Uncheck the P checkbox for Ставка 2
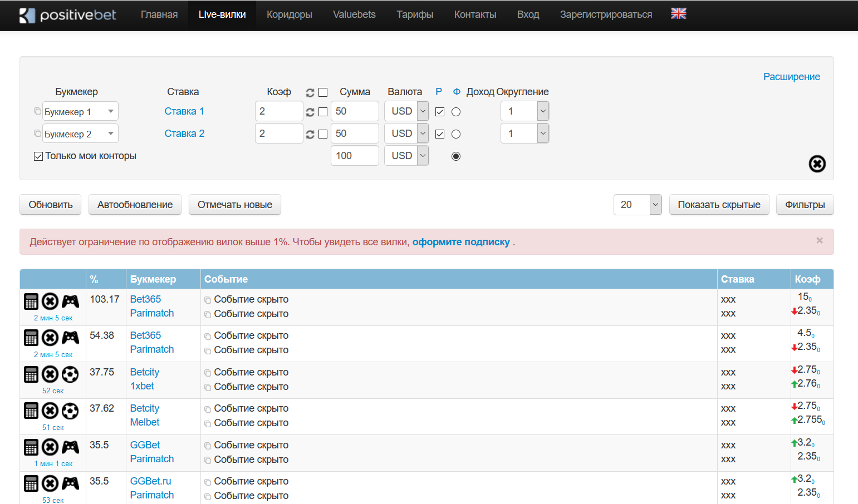This screenshot has width=858, height=504. pyautogui.click(x=440, y=134)
